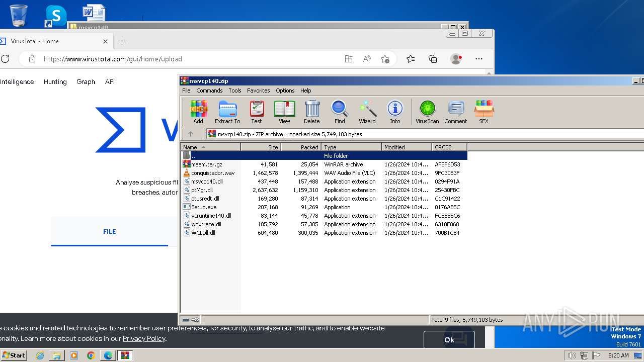Sort by Size column header
This screenshot has height=362, width=644.
(261, 147)
